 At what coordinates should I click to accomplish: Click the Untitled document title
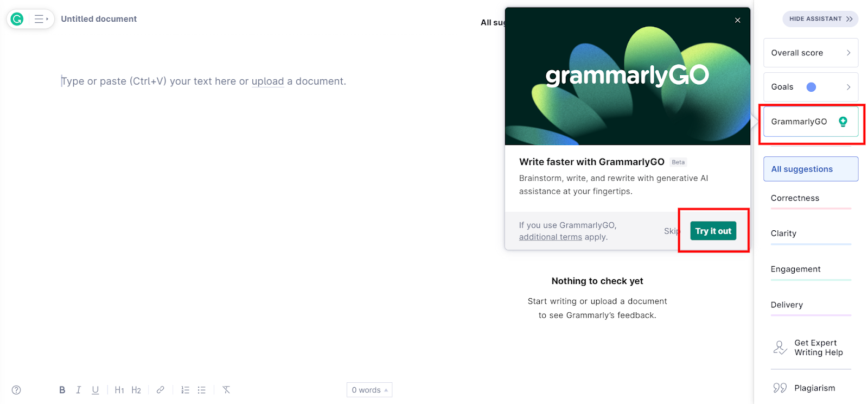pos(99,19)
